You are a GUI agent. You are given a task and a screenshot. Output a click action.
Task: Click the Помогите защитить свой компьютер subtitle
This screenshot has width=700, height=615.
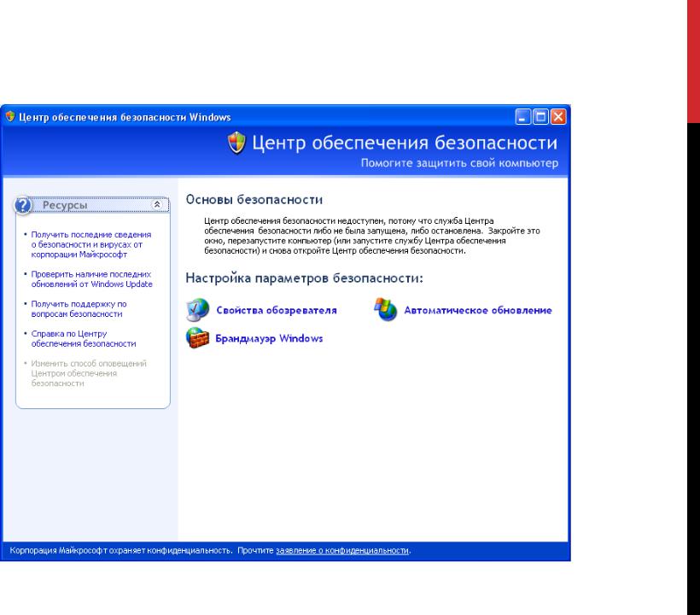click(459, 163)
